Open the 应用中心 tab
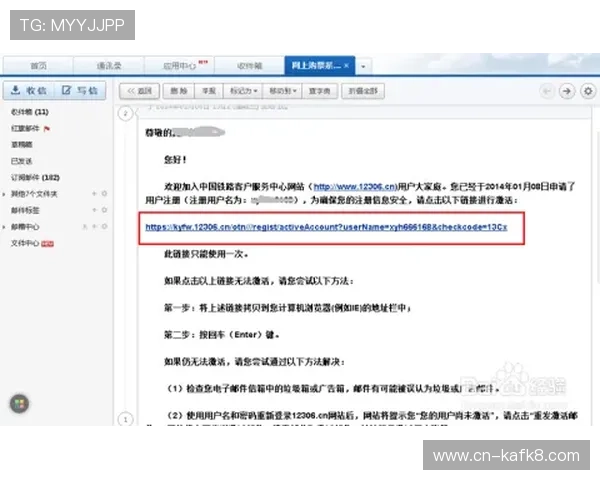Screen dimensions: 600x480 (x=179, y=66)
